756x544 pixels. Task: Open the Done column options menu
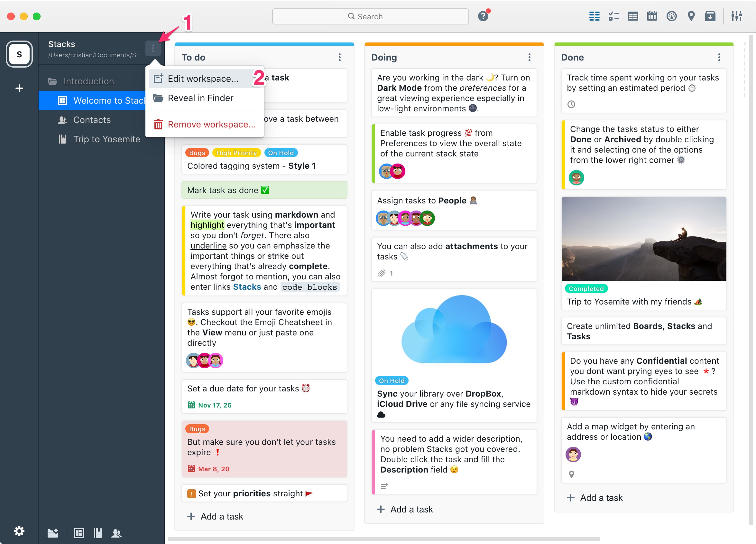(x=719, y=57)
